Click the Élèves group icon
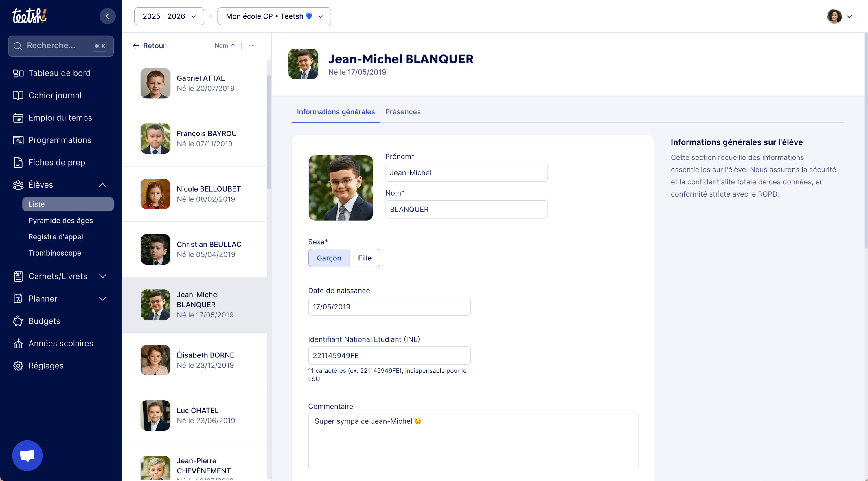This screenshot has width=868, height=481. click(18, 185)
